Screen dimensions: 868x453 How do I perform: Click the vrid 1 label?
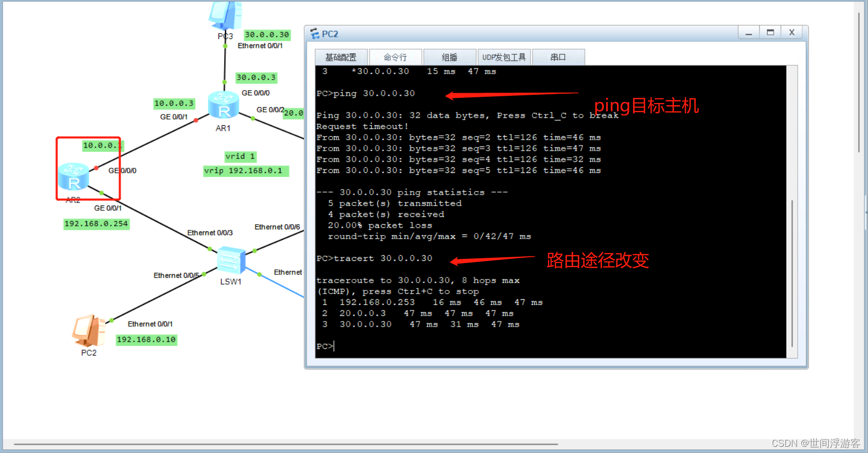(x=240, y=156)
